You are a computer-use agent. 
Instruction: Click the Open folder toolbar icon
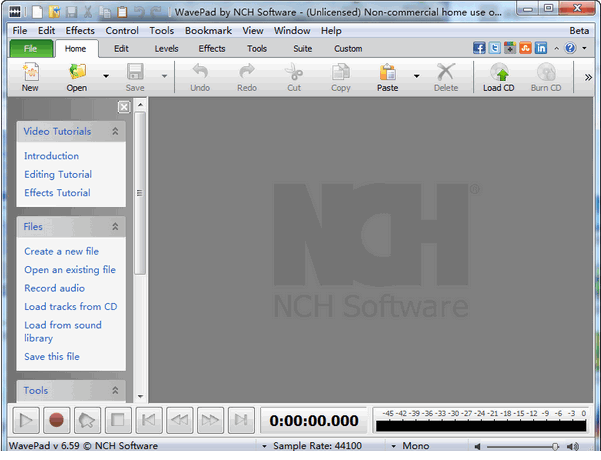[77, 72]
